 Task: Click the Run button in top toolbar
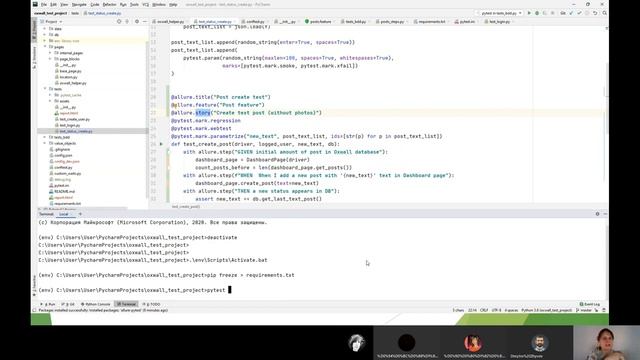coord(529,13)
